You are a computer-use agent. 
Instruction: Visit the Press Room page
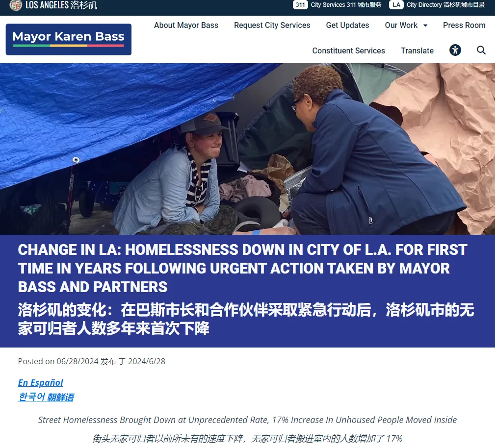464,25
